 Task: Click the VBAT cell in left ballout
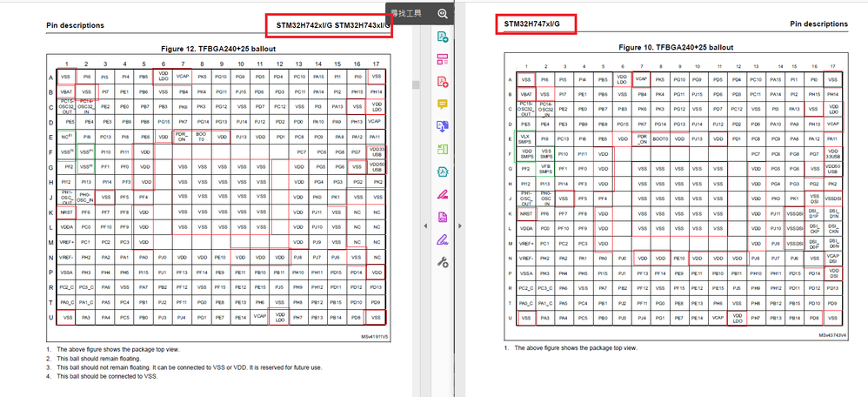coord(66,91)
